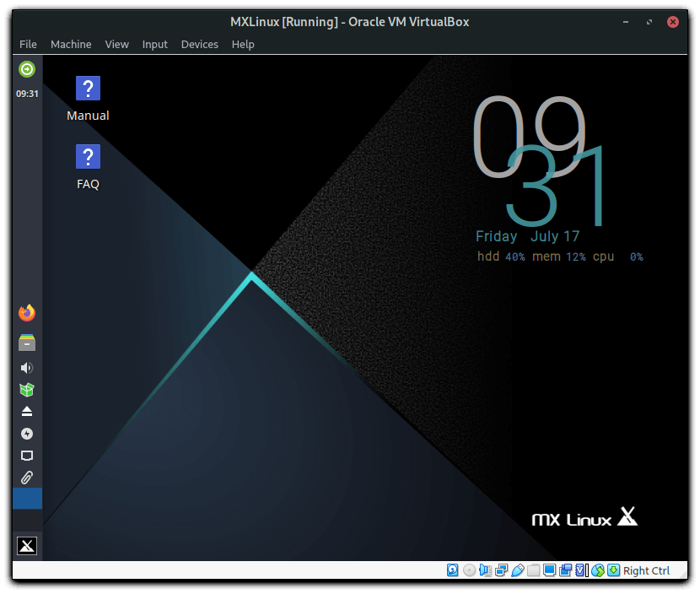
Task: Click the keyboard capture arrow icon
Action: (x=614, y=570)
